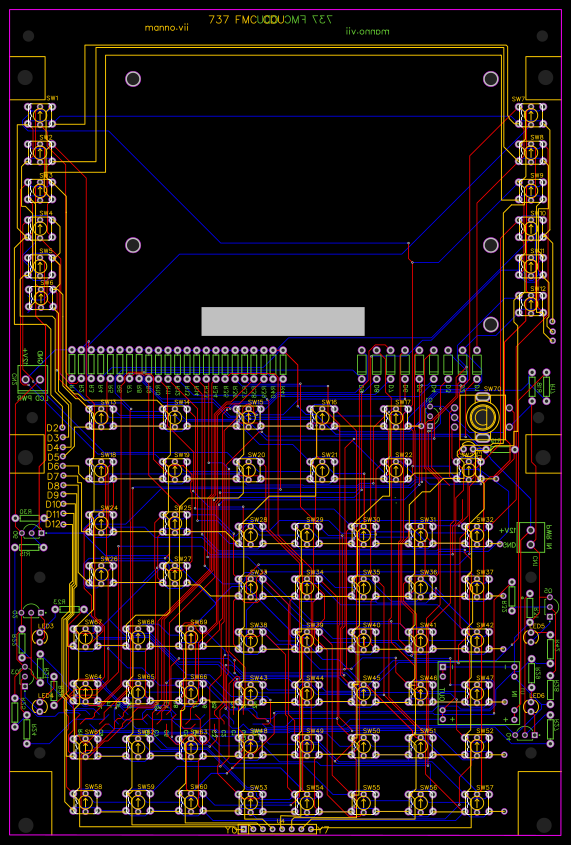Select the SW67 switch footprint
Screen dimensions: 571x845
coord(85,637)
